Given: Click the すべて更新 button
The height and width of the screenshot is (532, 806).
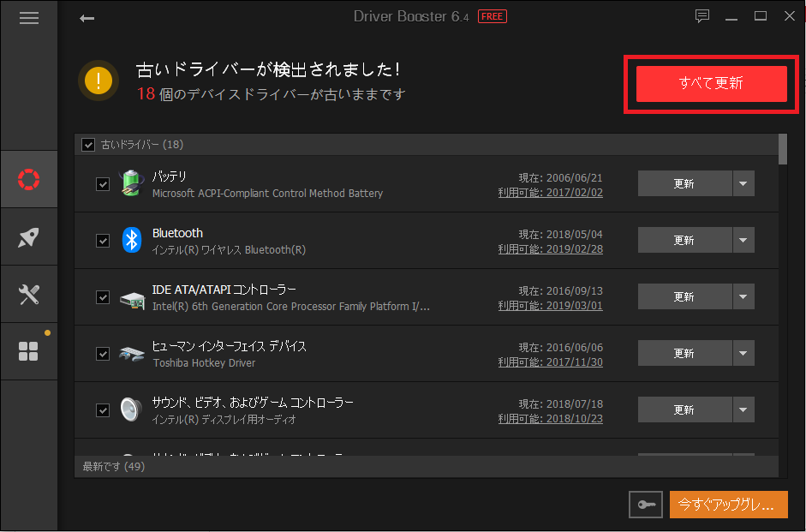Looking at the screenshot, I should [711, 84].
